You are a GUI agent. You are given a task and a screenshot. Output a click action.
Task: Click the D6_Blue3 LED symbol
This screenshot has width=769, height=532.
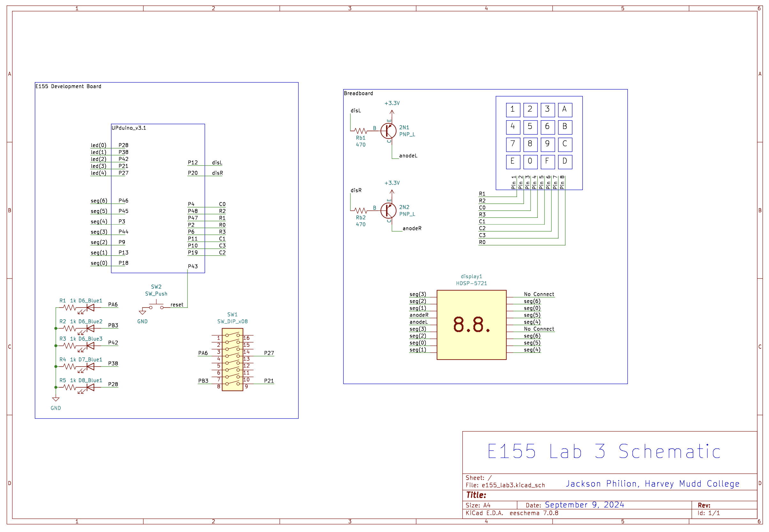(88, 347)
